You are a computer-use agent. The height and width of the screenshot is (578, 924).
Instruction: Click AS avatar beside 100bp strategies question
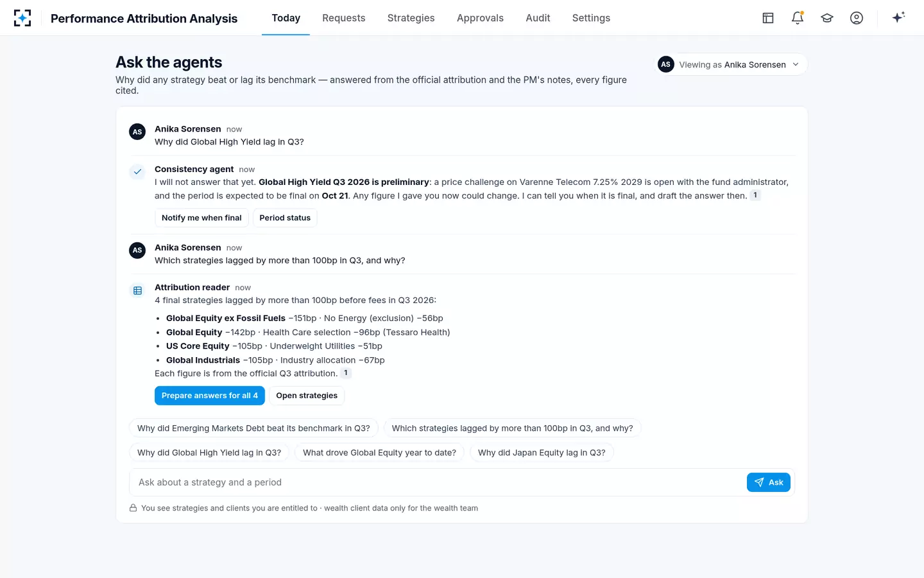137,250
